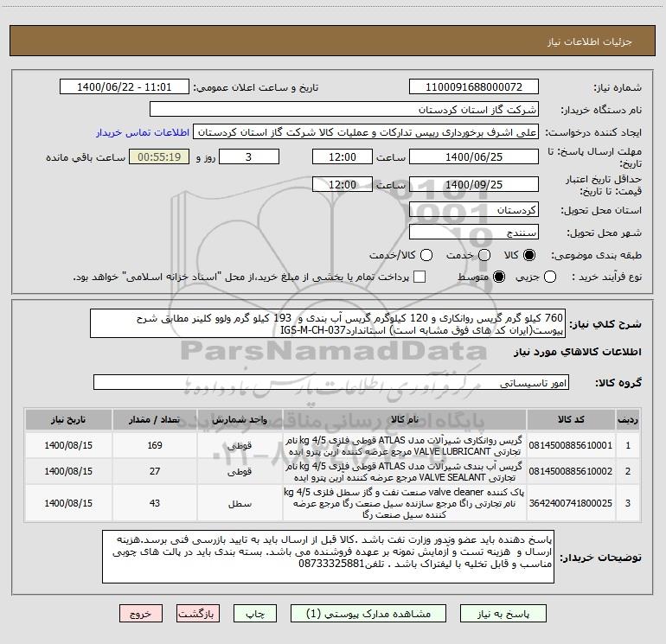Click the سطل unit cell
The height and width of the screenshot is (644, 666).
240,503
